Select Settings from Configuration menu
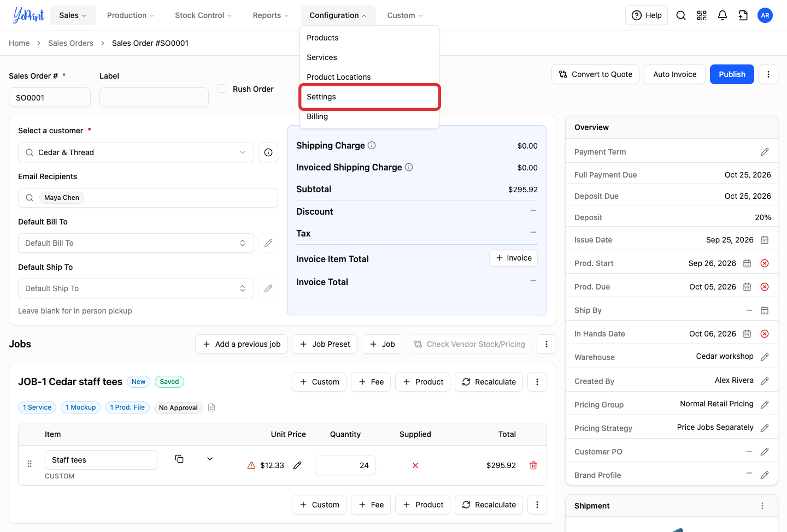The height and width of the screenshot is (532, 787). [369, 97]
